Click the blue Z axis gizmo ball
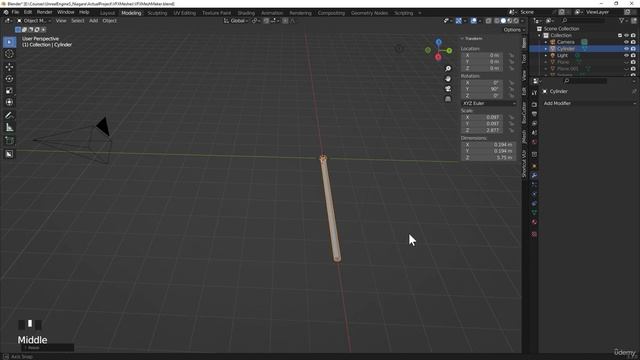This screenshot has height=360, width=640. tap(438, 42)
